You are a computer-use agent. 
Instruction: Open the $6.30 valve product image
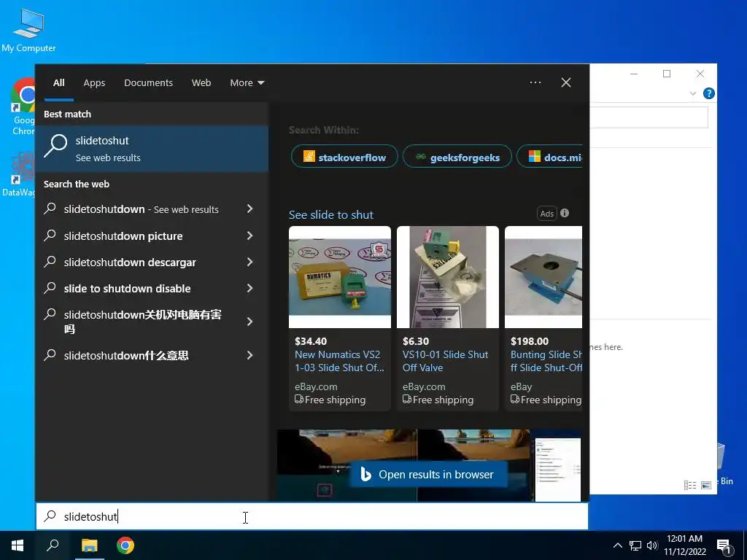coord(448,277)
